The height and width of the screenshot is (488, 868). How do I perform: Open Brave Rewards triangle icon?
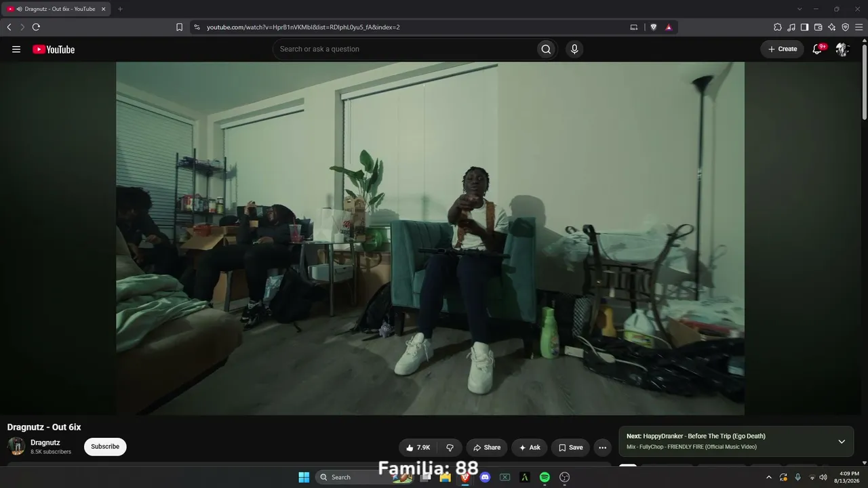669,27
